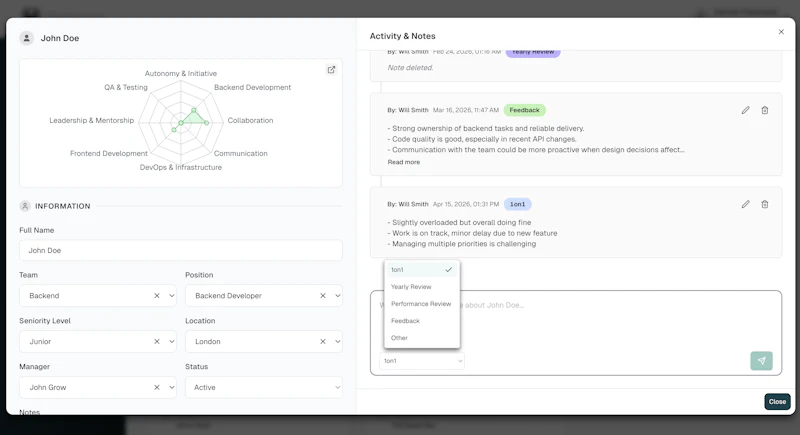Click the 1on1 tag badge on note

point(517,204)
